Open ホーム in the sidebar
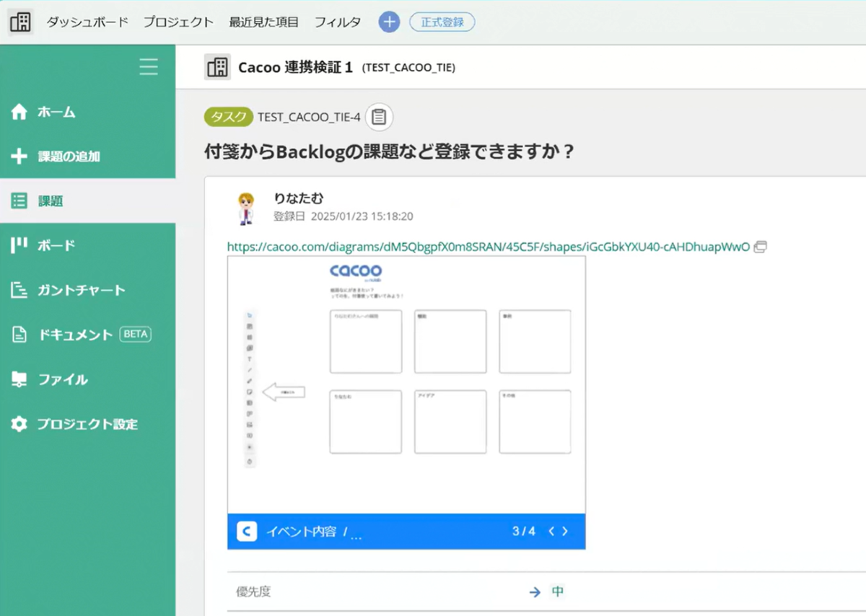The image size is (866, 616). coord(56,112)
